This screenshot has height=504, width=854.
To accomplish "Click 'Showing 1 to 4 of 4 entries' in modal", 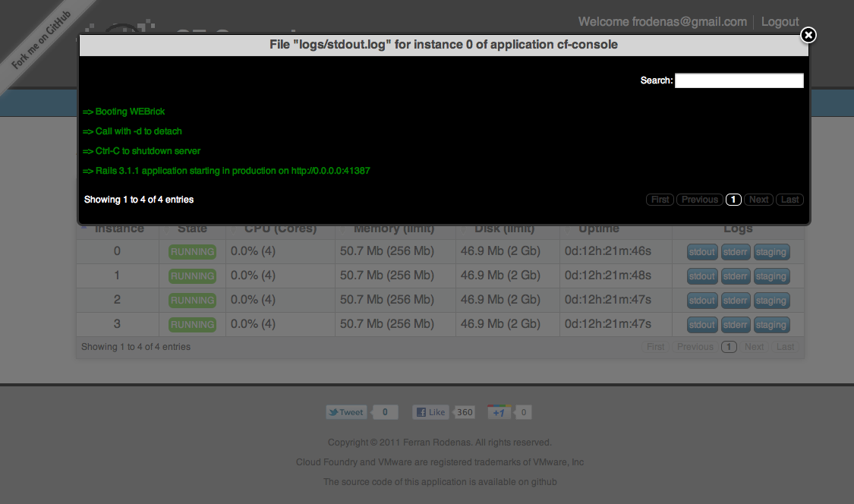I will (x=139, y=200).
